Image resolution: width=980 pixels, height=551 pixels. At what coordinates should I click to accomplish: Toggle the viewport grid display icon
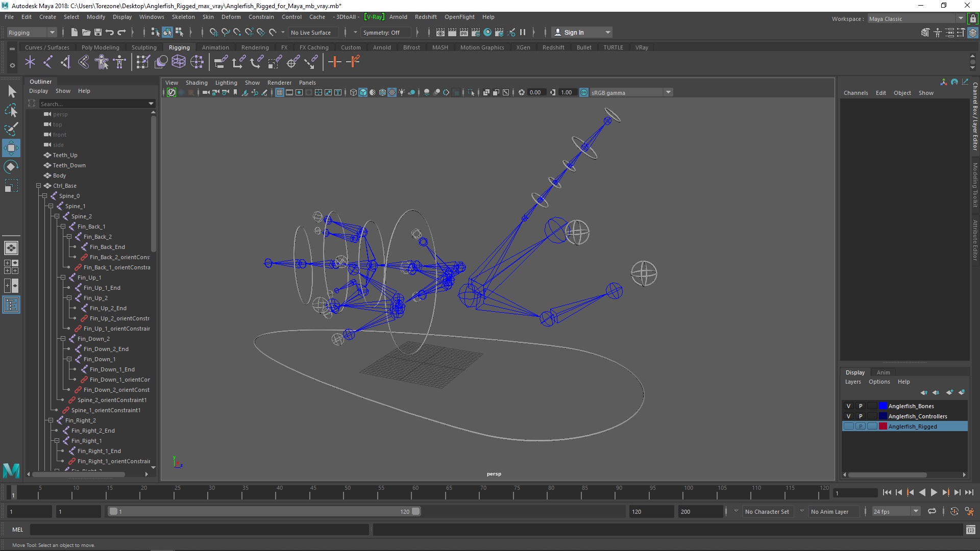point(280,92)
